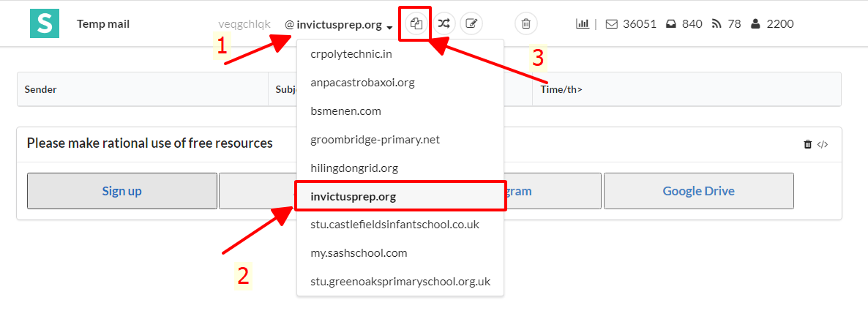Select stu.greenoaksprimaryschool.org.uk domain
This screenshot has height=319, width=868.
(400, 282)
